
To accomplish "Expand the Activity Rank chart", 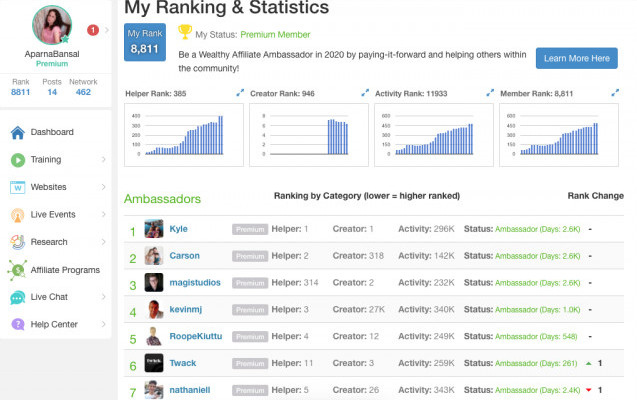I will tap(490, 93).
